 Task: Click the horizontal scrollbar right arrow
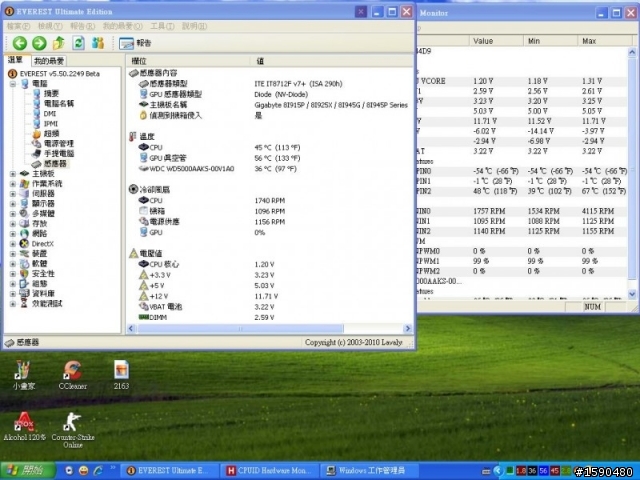tap(407, 329)
